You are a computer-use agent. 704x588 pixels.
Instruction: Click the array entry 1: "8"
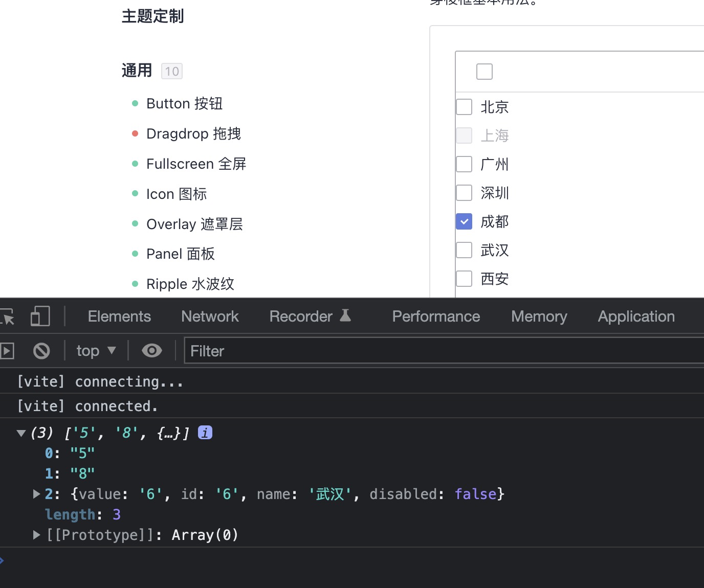[70, 473]
